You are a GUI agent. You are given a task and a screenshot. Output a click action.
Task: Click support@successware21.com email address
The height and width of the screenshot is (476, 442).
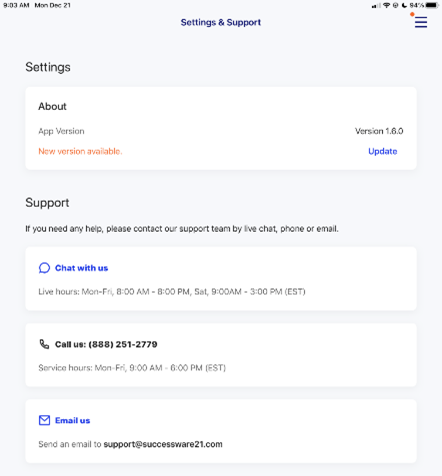tap(163, 444)
